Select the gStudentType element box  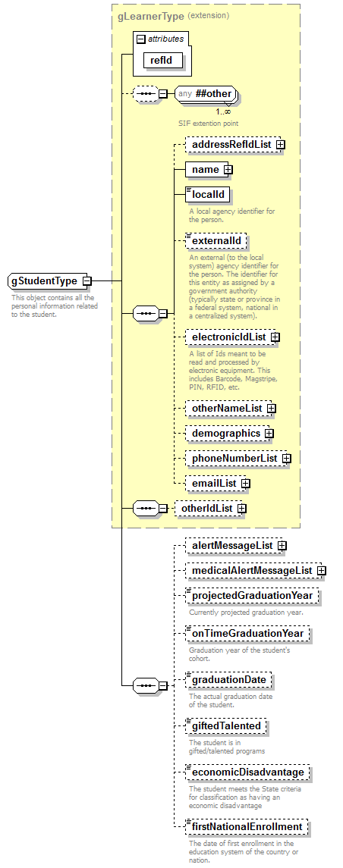coord(45,280)
